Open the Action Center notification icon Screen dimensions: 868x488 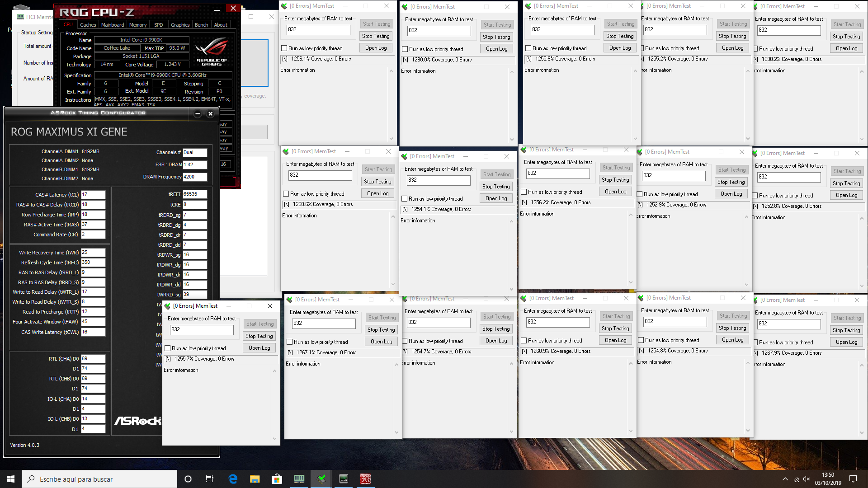pyautogui.click(x=853, y=479)
